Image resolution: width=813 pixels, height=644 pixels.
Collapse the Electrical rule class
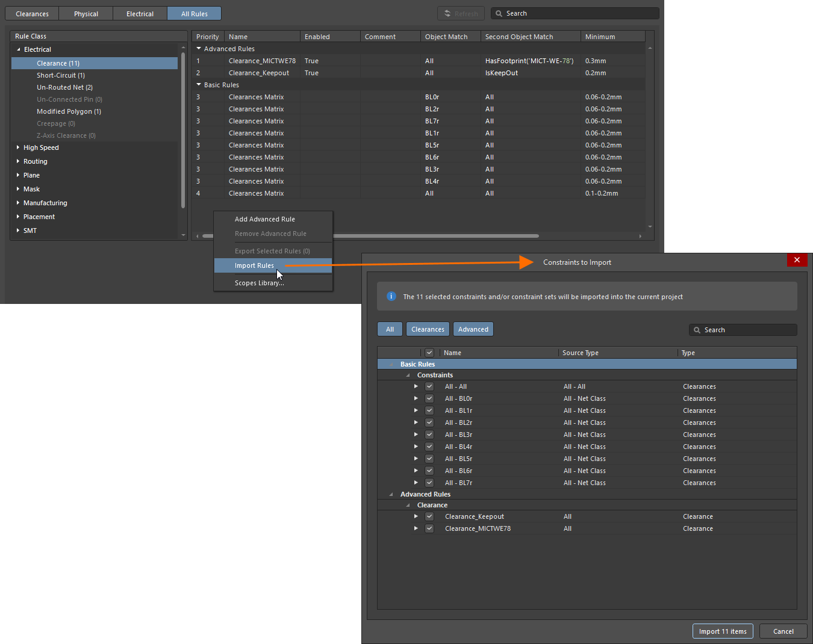18,49
